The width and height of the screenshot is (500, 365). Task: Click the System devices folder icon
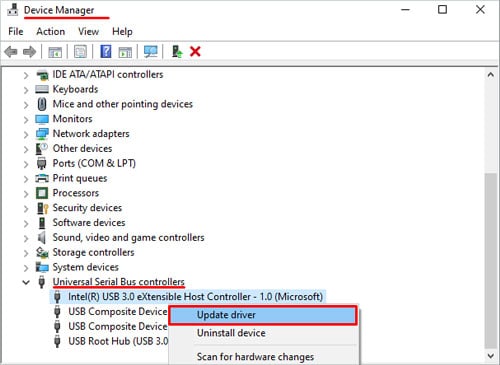42,267
